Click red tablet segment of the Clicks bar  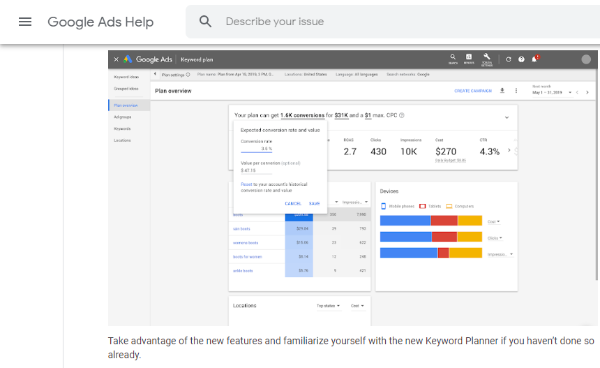click(x=444, y=237)
